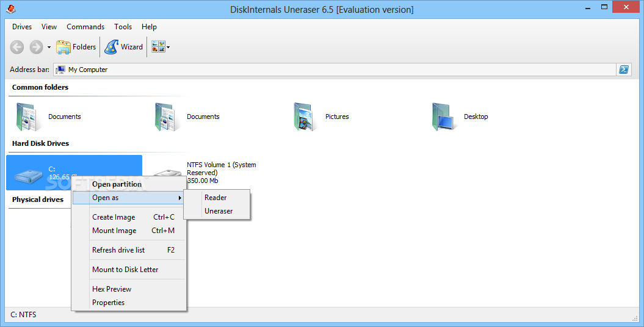Close the Uneraser window
Screen dimensions: 644x327
[x=626, y=7]
